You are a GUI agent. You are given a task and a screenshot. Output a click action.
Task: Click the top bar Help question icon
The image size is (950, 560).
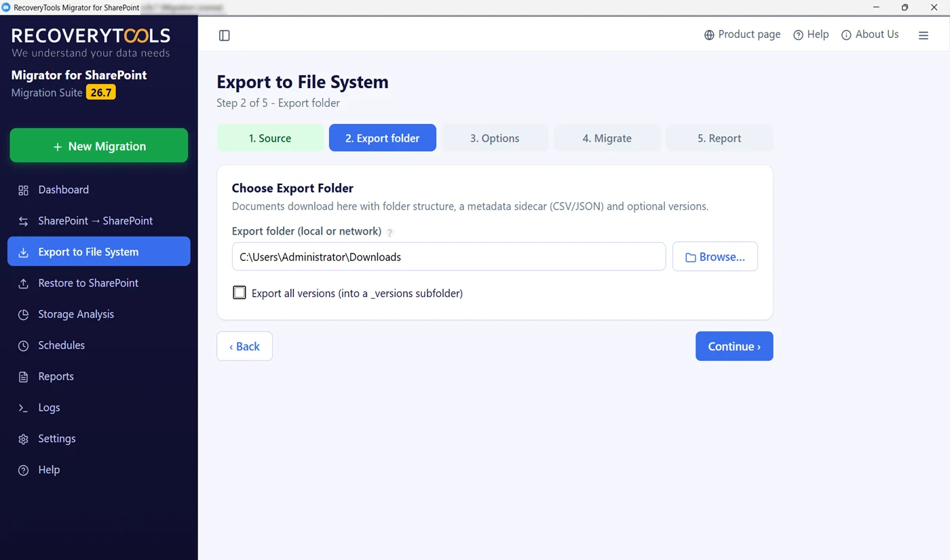pos(798,35)
